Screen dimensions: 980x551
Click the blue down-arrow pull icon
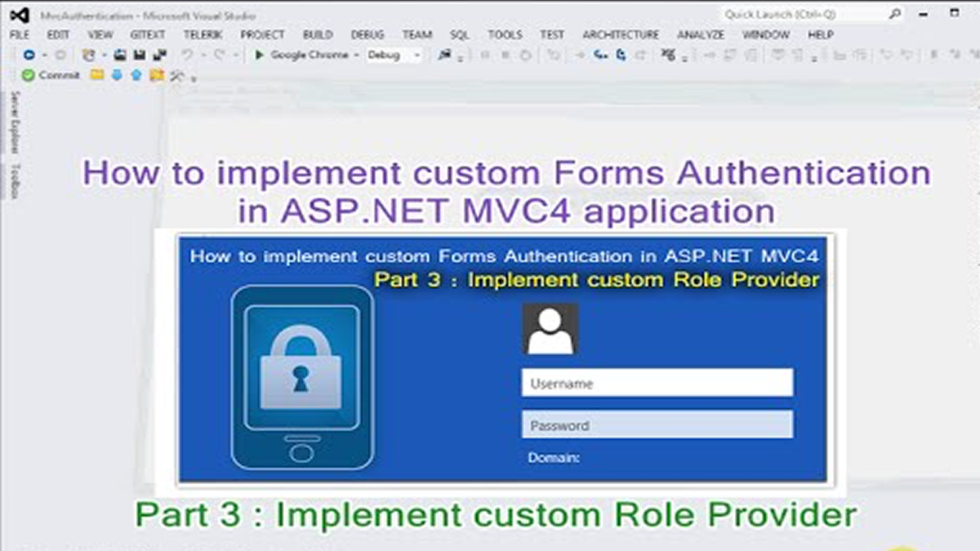[117, 75]
